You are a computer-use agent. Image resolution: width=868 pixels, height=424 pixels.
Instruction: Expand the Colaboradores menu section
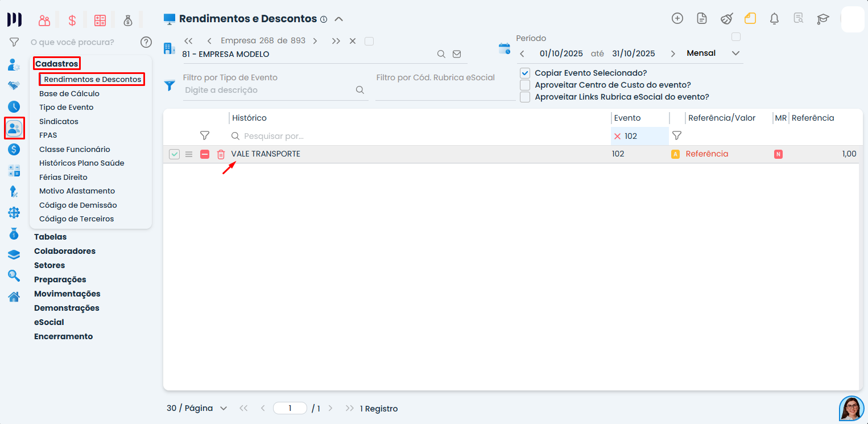[65, 251]
